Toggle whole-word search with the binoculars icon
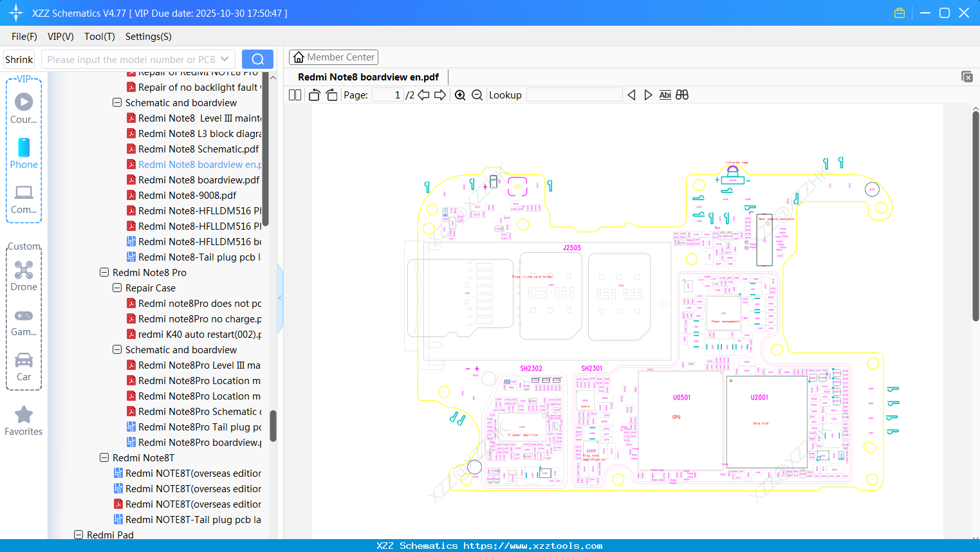980x552 pixels. pyautogui.click(x=681, y=95)
